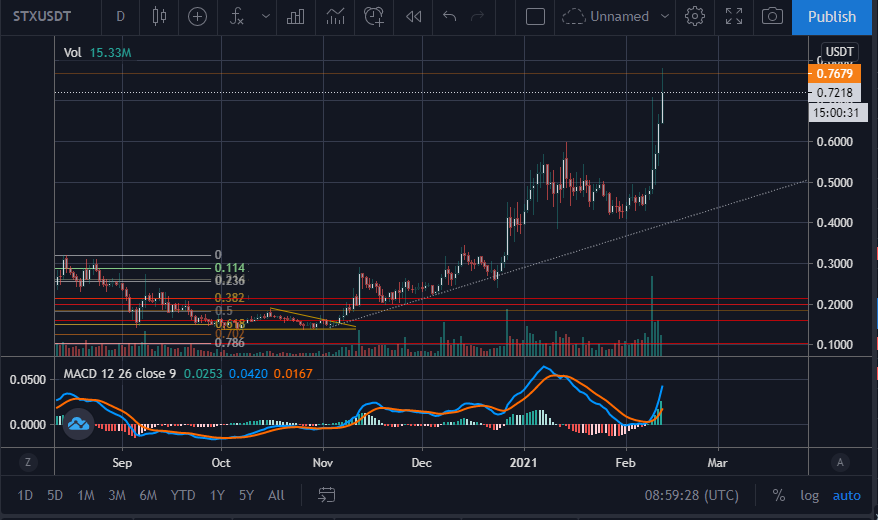878x520 pixels.
Task: Toggle auto scale mode
Action: click(x=847, y=495)
